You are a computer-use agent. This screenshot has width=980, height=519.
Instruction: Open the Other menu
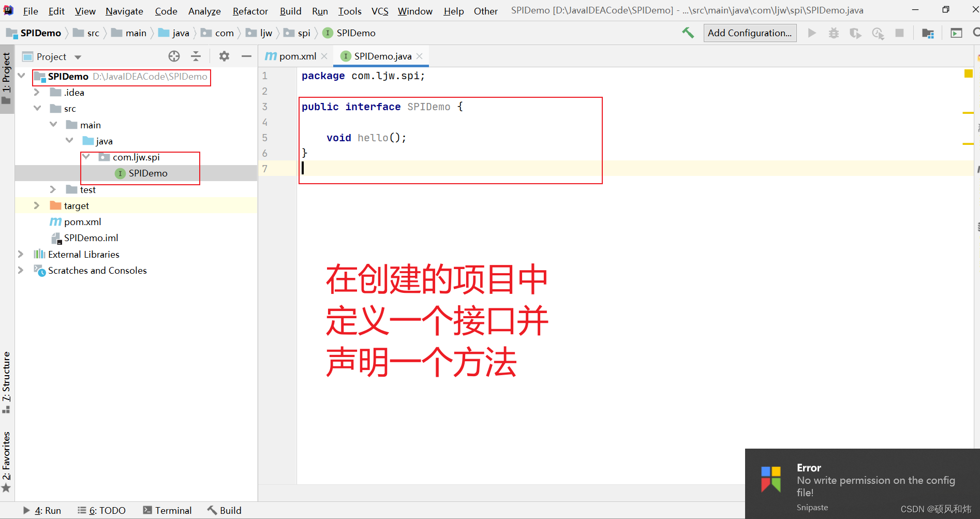[x=486, y=11]
